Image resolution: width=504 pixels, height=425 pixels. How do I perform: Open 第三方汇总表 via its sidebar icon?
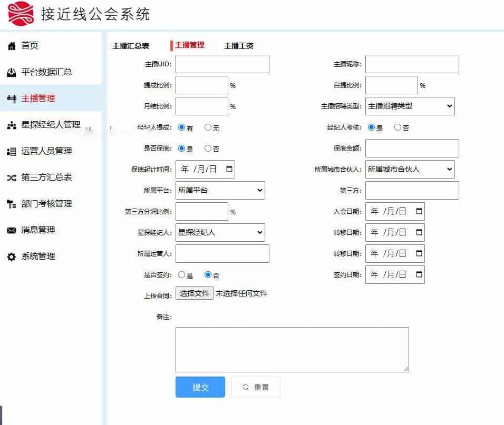click(12, 177)
